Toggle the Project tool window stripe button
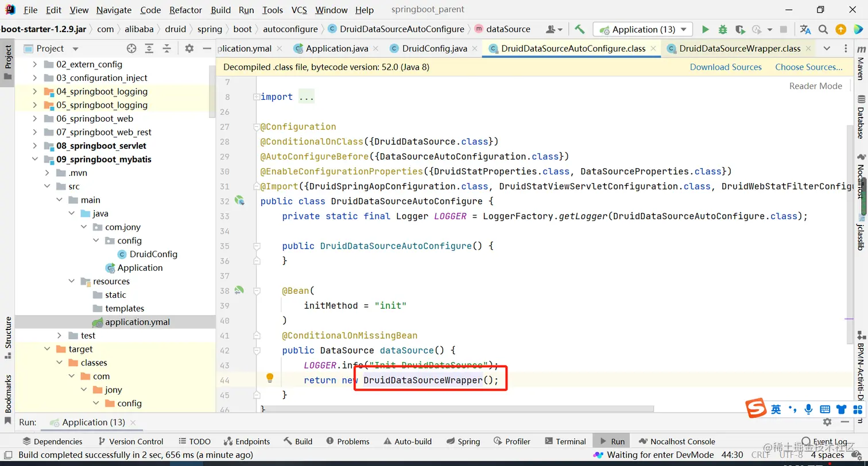This screenshot has width=868, height=466. point(8,62)
